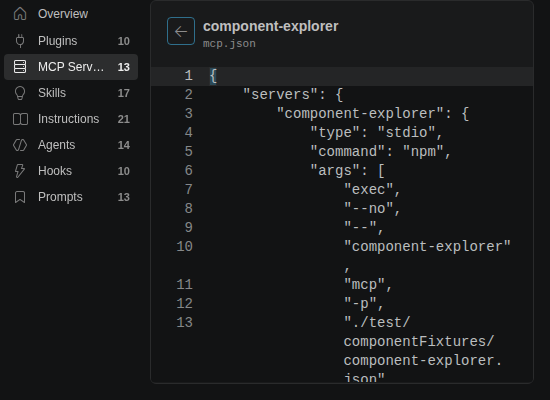Screen dimensions: 550x400
Task: Select the Skills lightbulb icon
Action: pyautogui.click(x=20, y=93)
